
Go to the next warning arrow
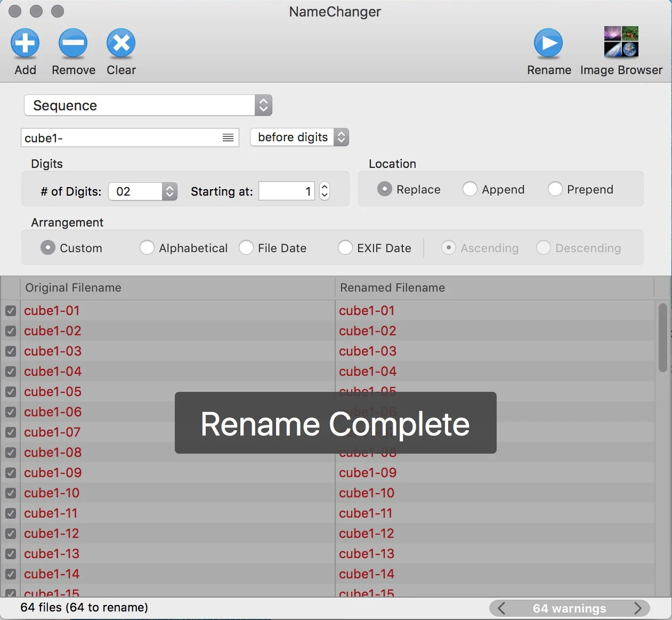click(x=637, y=608)
